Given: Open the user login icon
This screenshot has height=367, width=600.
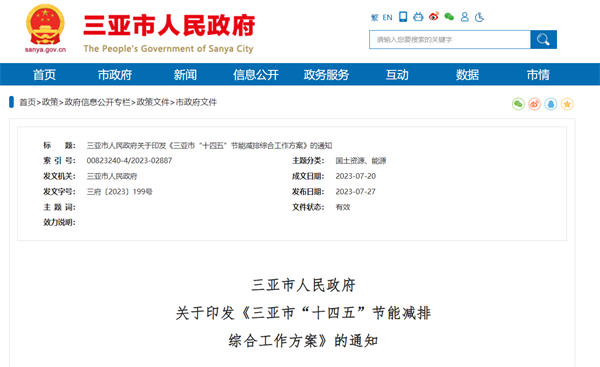Looking at the screenshot, I should click(465, 17).
